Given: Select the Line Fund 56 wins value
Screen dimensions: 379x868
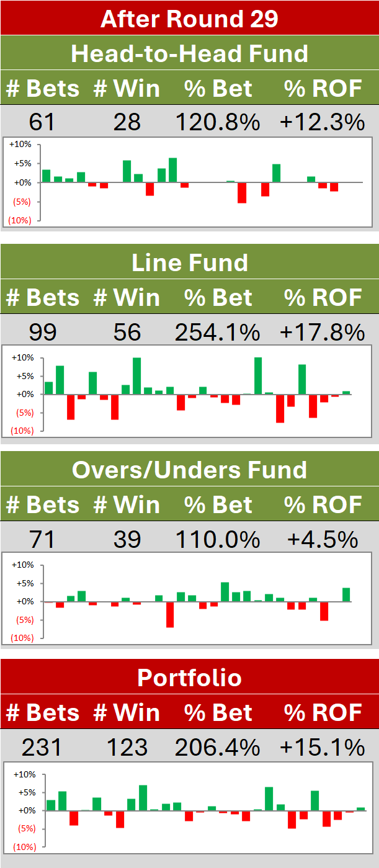Looking at the screenshot, I should pyautogui.click(x=127, y=333).
